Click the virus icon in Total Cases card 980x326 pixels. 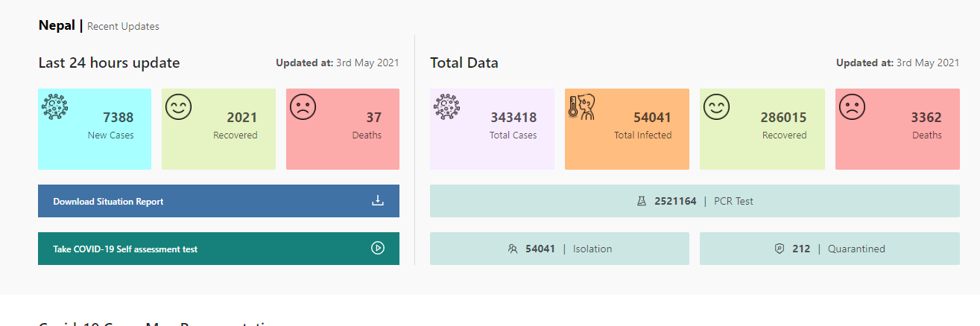(x=446, y=107)
